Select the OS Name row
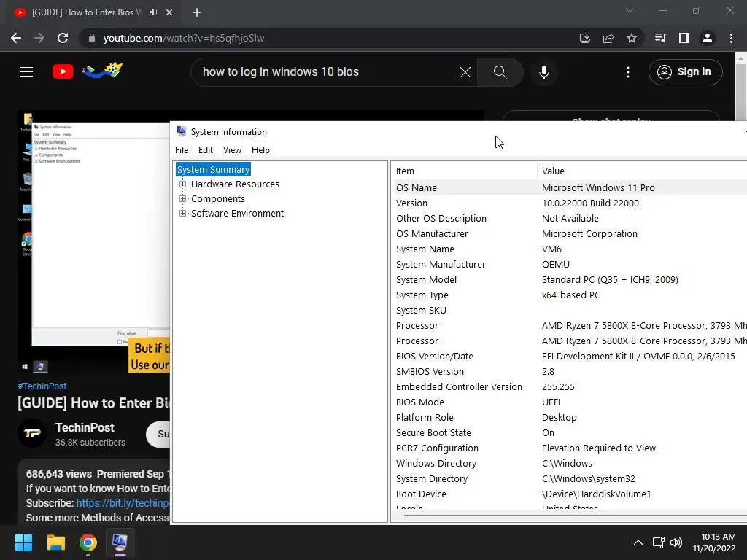Screen dimensions: 747x560 pos(569,187)
